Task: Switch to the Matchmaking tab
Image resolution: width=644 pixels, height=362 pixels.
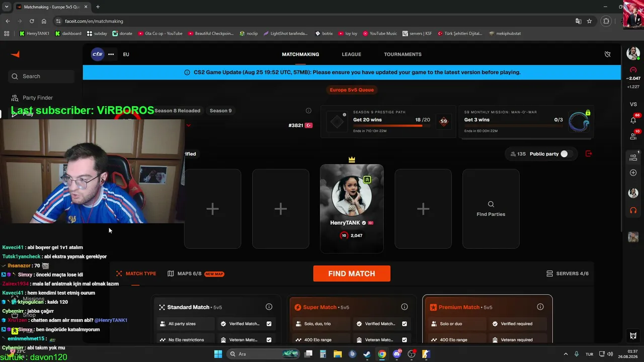Action: pos(300,54)
